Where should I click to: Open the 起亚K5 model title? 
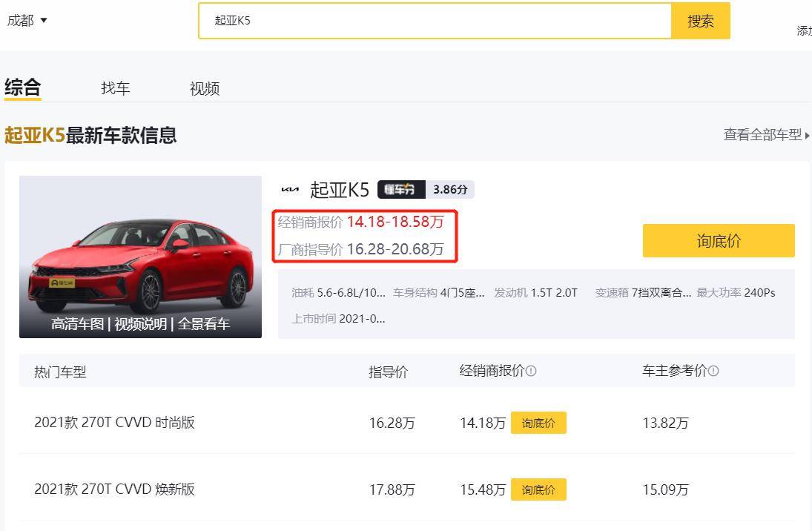(340, 190)
